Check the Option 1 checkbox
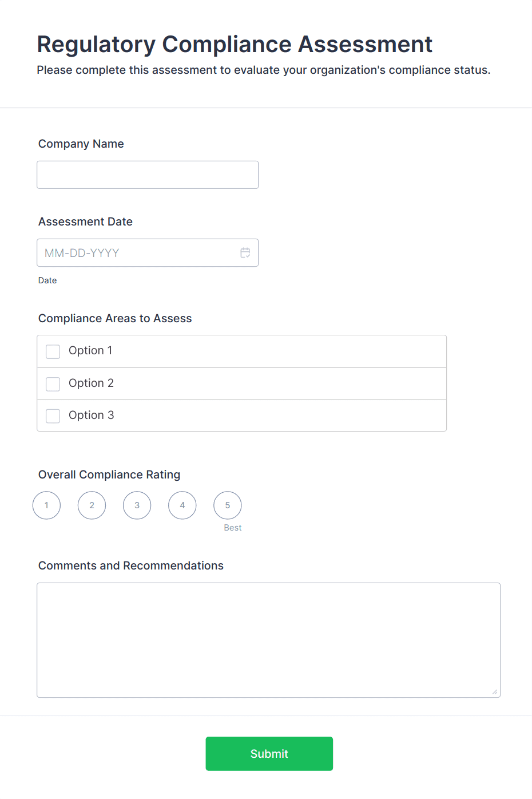This screenshot has width=532, height=799. tap(53, 351)
